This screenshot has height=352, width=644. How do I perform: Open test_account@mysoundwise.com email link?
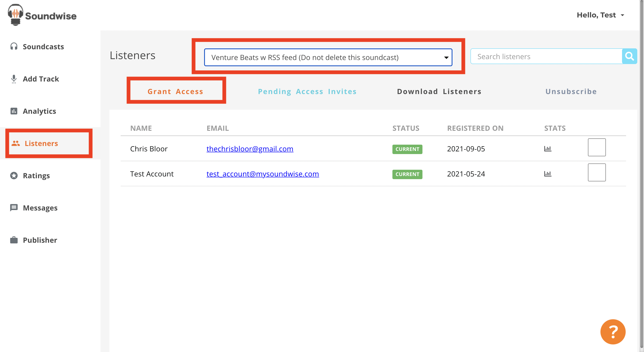point(263,174)
